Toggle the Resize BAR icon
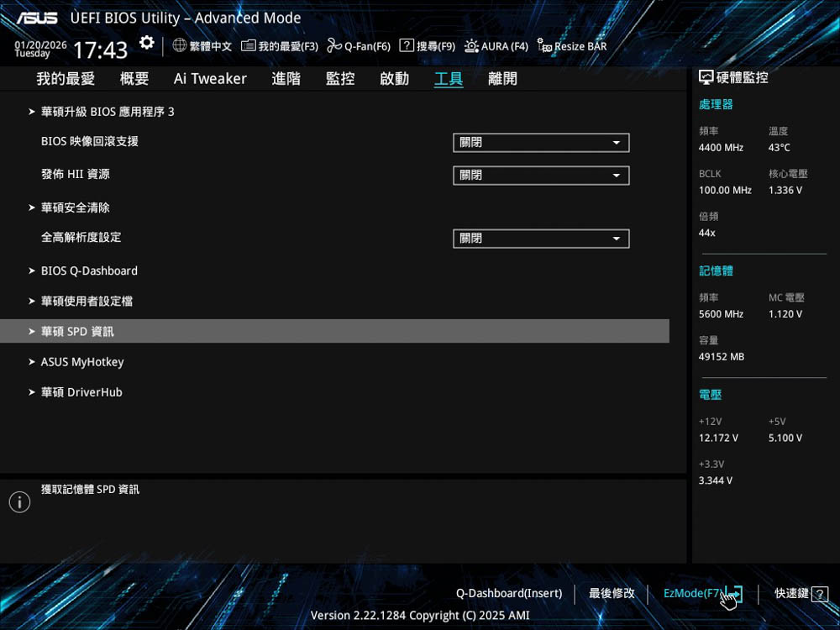 pyautogui.click(x=545, y=46)
